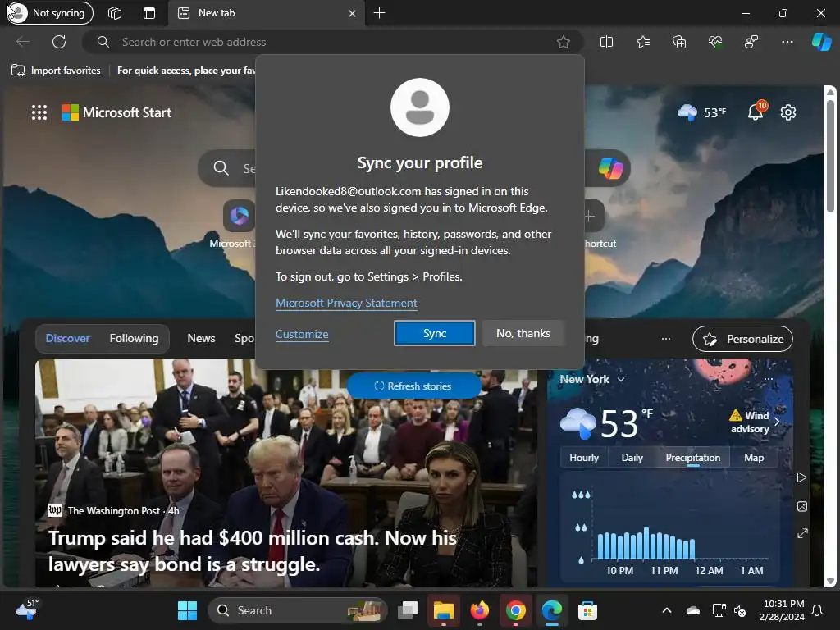Open Settings and more ellipsis menu
The image size is (840, 630).
[x=787, y=42]
